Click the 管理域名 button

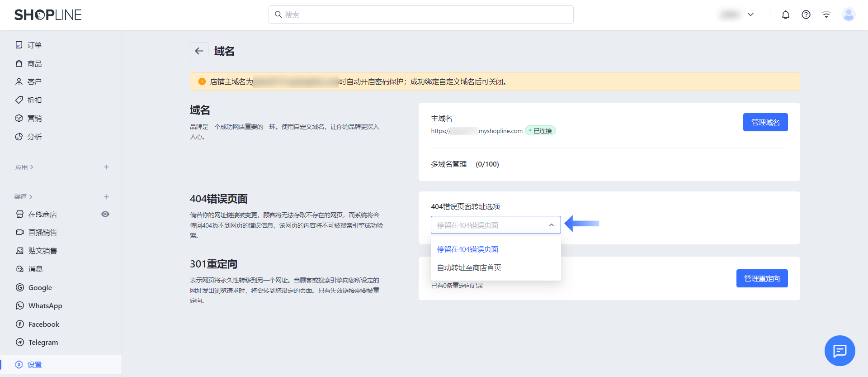[x=765, y=122]
